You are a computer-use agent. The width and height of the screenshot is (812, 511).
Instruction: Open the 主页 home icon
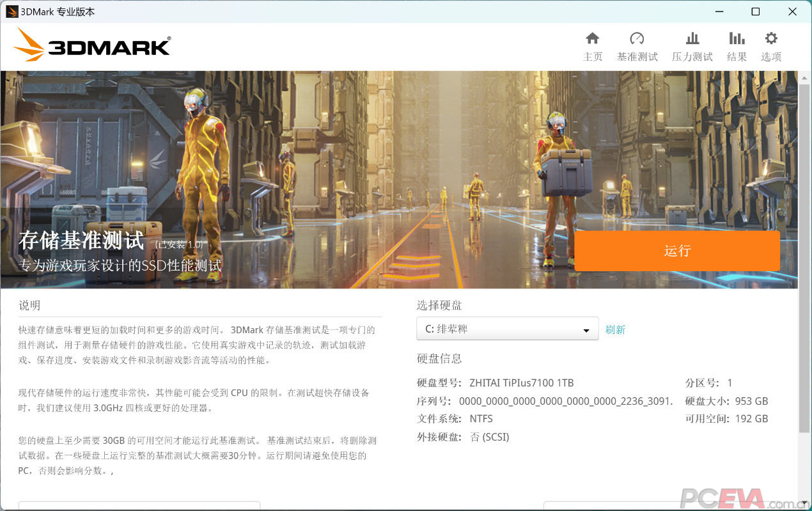(593, 38)
